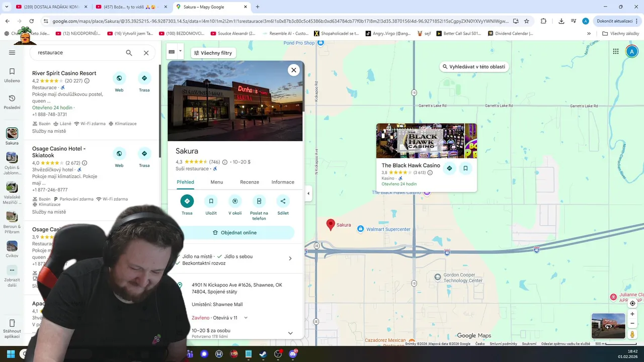Open OBS Studio from the taskbar
The width and height of the screenshot is (644, 362).
tap(278, 354)
